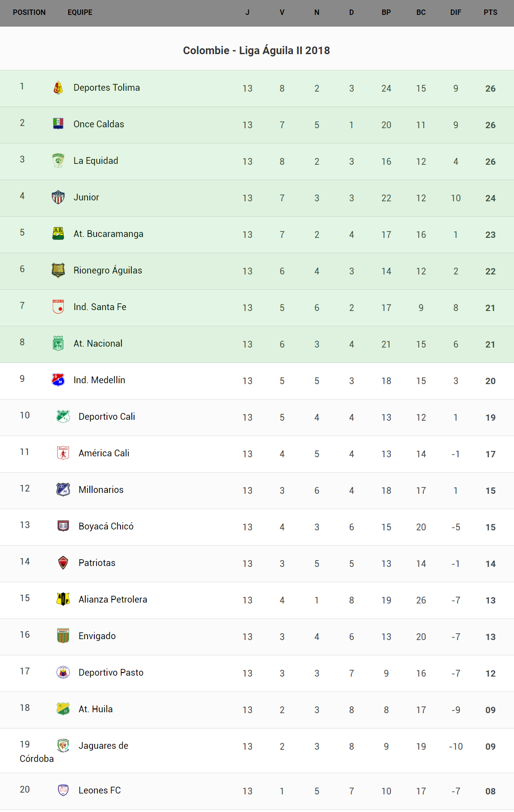
Task: Click the Ind. Santa Fe crest
Action: 58,306
